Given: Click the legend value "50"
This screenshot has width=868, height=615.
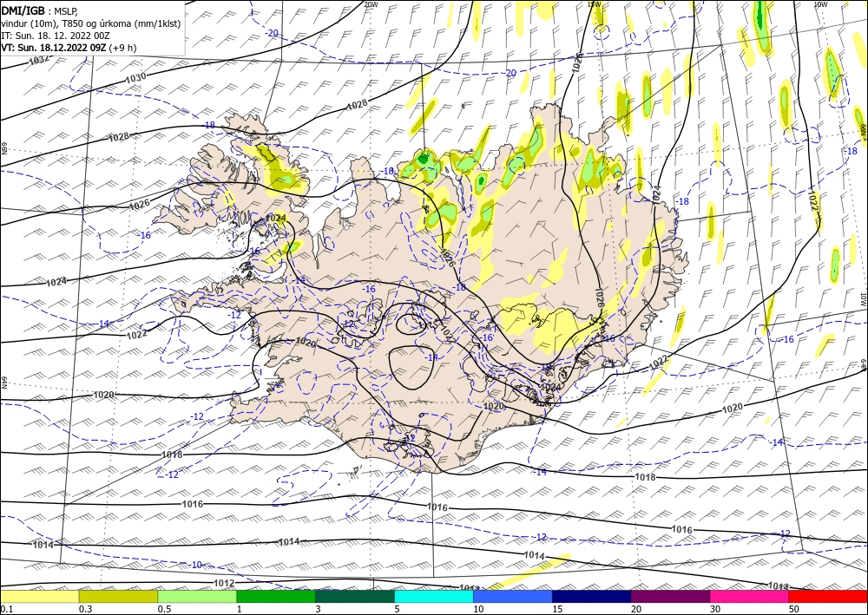Looking at the screenshot, I should pos(794,609).
